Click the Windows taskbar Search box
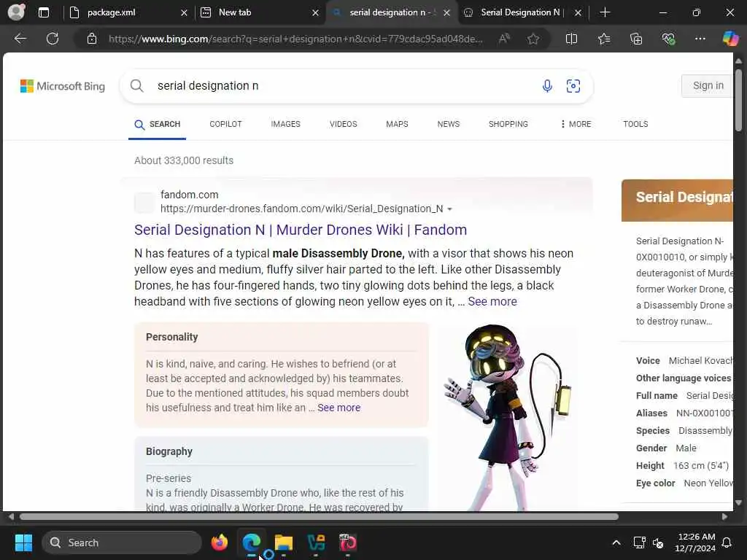This screenshot has height=560, width=747. pos(122,542)
